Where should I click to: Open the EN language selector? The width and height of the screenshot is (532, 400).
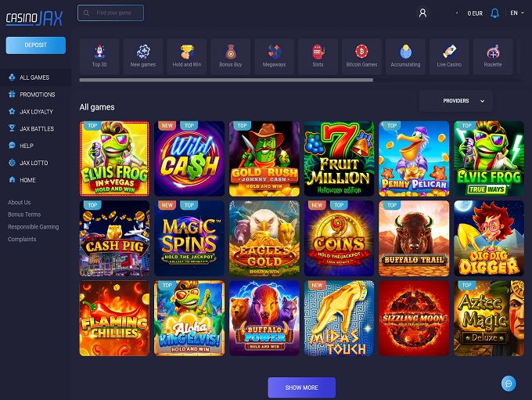pyautogui.click(x=517, y=13)
